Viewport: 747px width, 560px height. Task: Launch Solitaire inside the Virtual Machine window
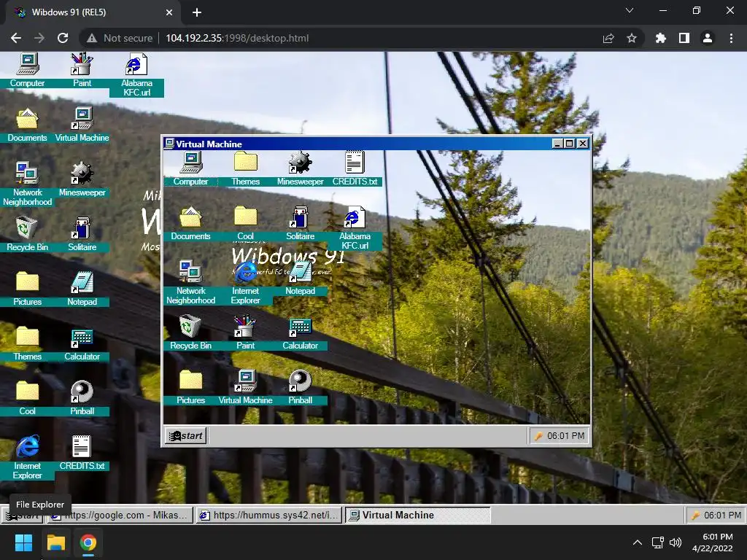(x=300, y=224)
